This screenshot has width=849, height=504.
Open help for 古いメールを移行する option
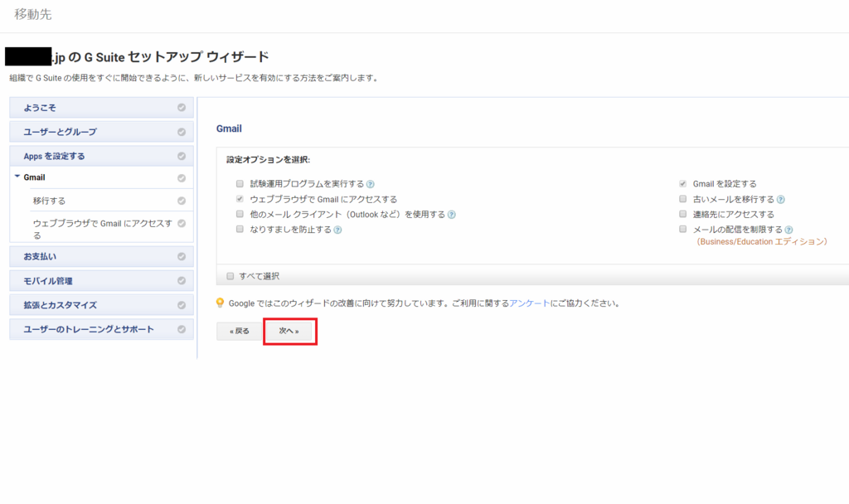pos(783,198)
